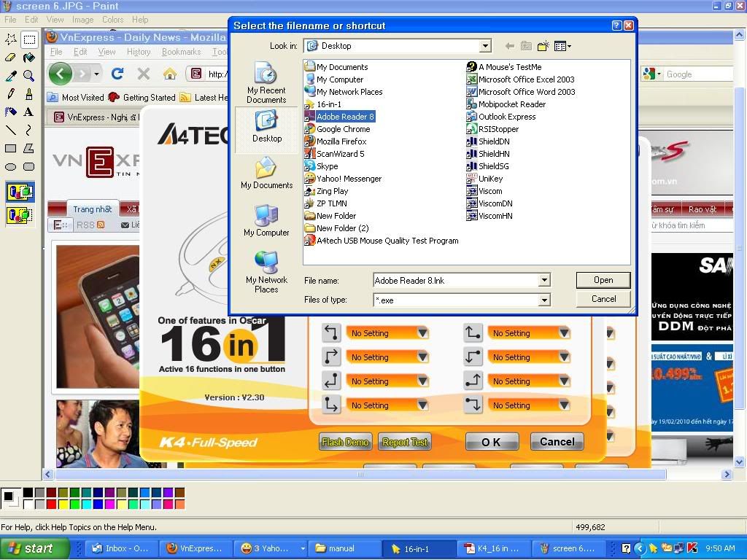
Task: Open the File name dropdown arrow
Action: coord(544,281)
